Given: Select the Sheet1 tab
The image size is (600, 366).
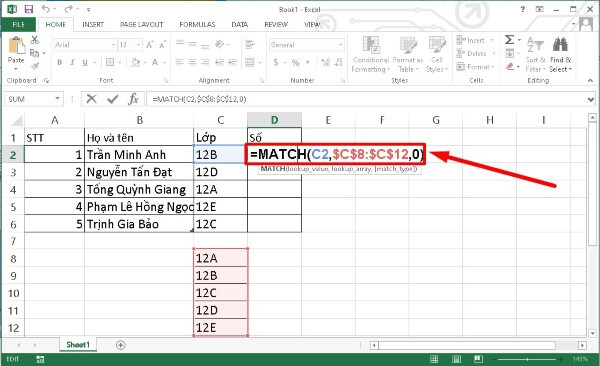Looking at the screenshot, I should (x=78, y=345).
